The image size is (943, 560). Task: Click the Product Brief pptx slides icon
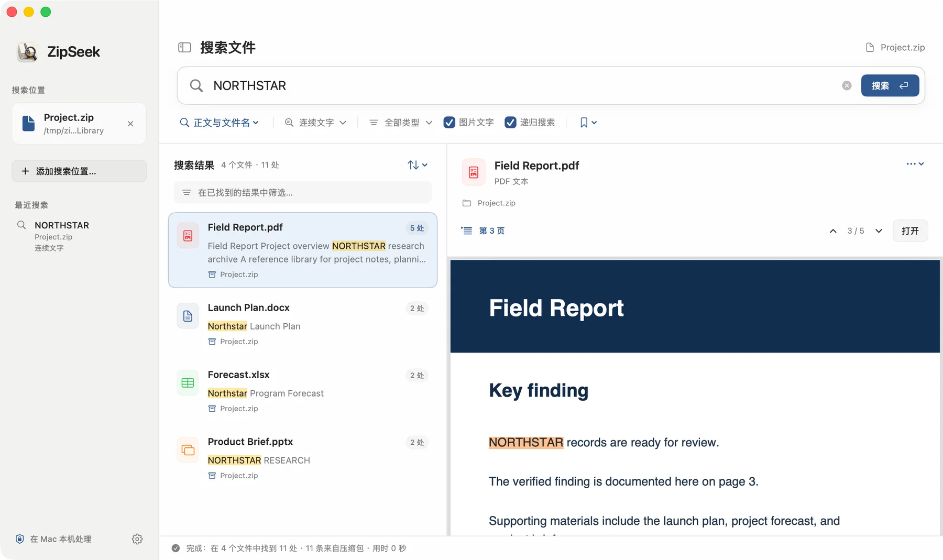pos(188,450)
